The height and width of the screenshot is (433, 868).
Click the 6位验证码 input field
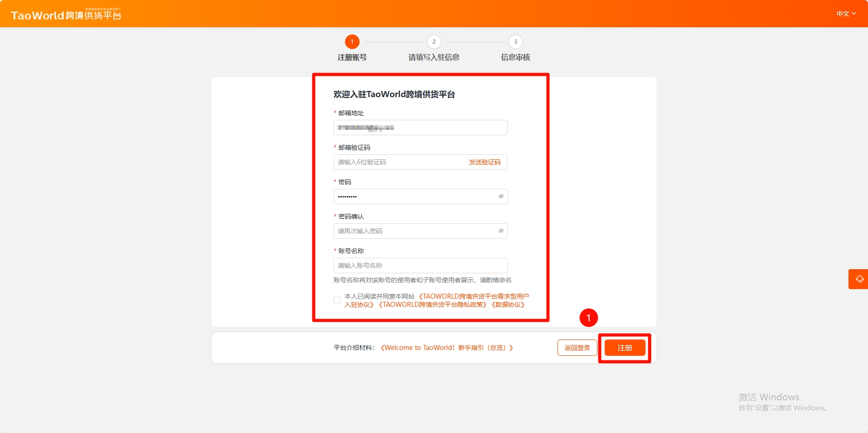coord(399,162)
